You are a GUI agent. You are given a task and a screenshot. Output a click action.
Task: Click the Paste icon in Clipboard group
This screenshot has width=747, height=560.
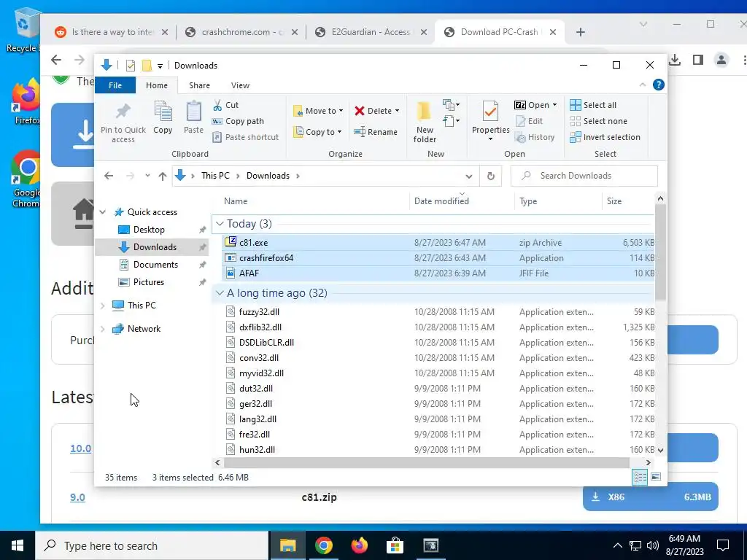pyautogui.click(x=193, y=117)
